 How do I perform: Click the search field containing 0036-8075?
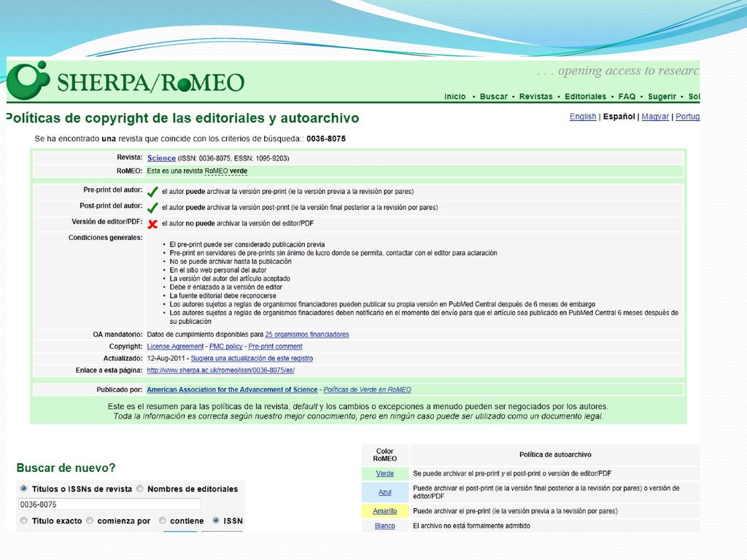[109, 505]
